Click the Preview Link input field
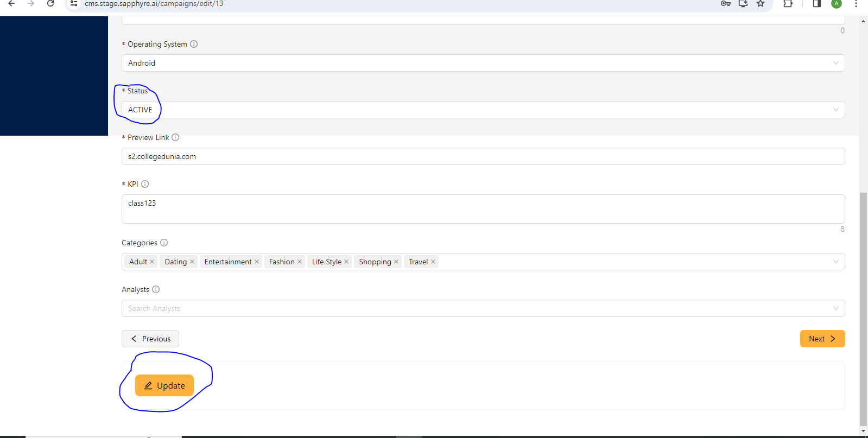868x438 pixels. [x=483, y=156]
